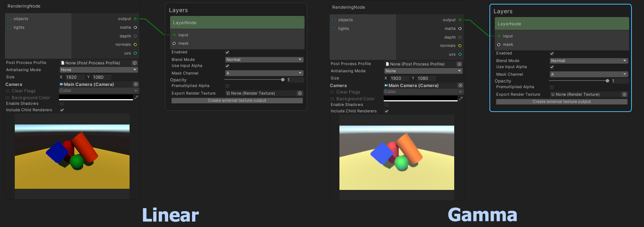Click the Size X field in right RenderingNode
Image resolution: width=644 pixels, height=227 pixels.
click(x=399, y=78)
